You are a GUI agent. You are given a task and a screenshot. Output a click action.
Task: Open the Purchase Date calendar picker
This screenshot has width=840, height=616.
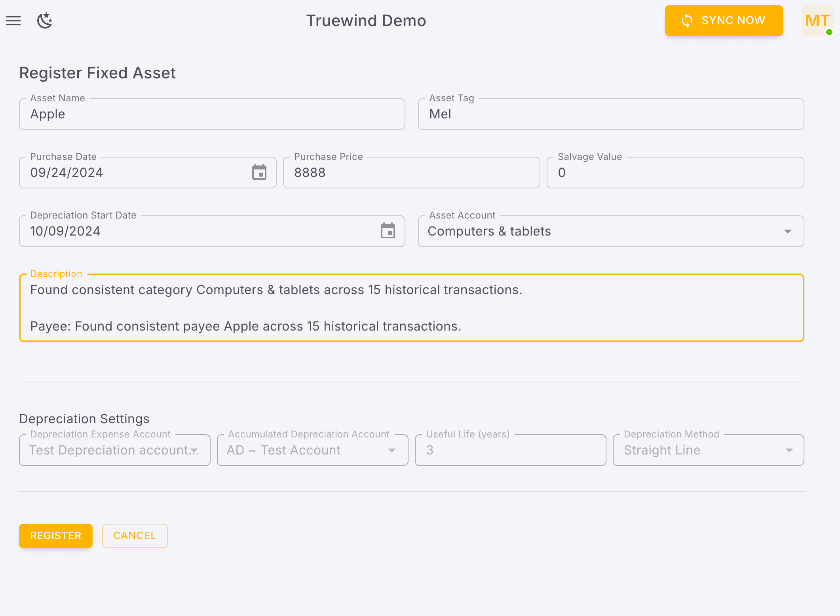259,172
